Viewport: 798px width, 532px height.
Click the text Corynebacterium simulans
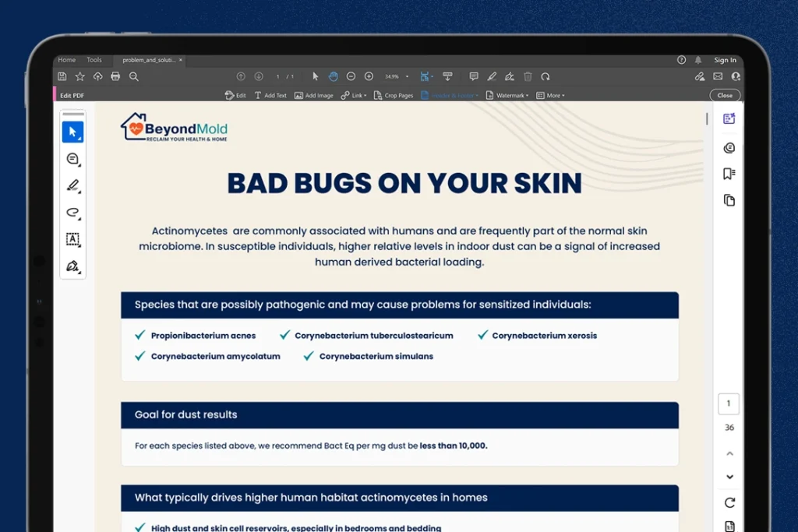pos(376,357)
